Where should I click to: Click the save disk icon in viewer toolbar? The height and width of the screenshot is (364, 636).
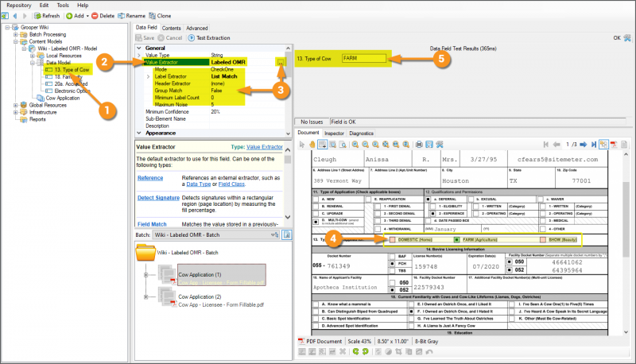point(429,145)
